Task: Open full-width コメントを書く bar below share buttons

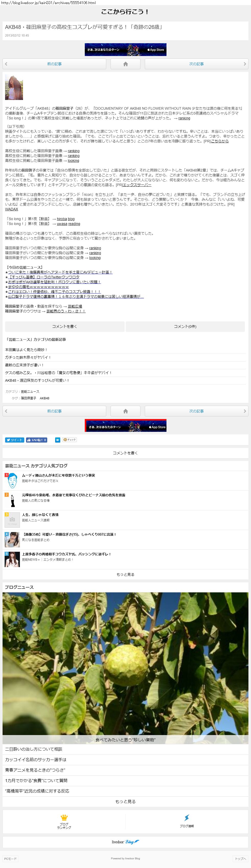Action: [x=126, y=453]
